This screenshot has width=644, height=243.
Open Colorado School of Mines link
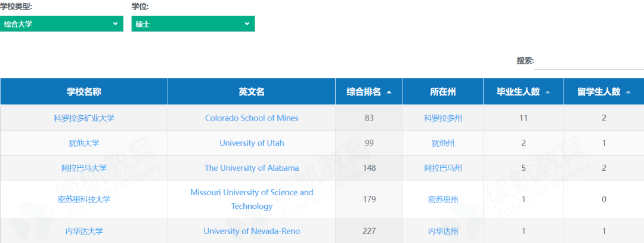[x=252, y=118]
